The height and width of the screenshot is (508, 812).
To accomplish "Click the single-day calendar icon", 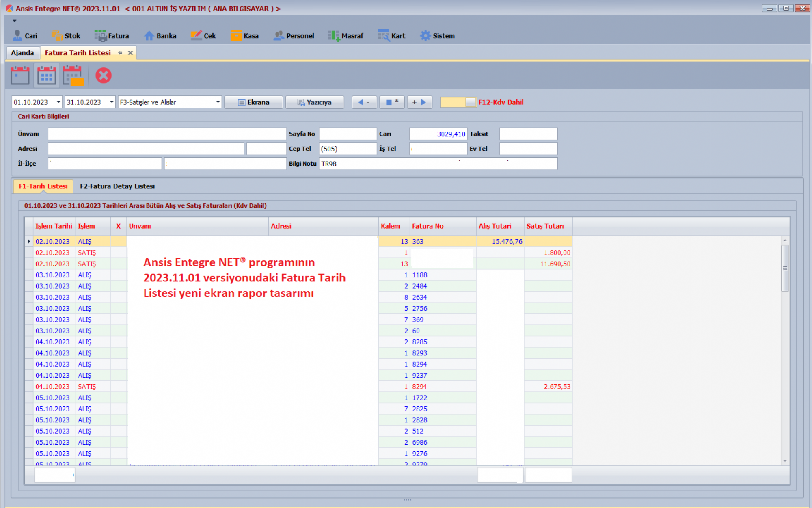I will click(x=20, y=76).
